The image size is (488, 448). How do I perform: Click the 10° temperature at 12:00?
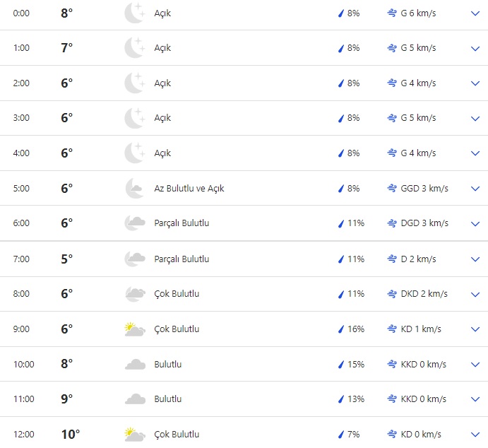click(71, 434)
